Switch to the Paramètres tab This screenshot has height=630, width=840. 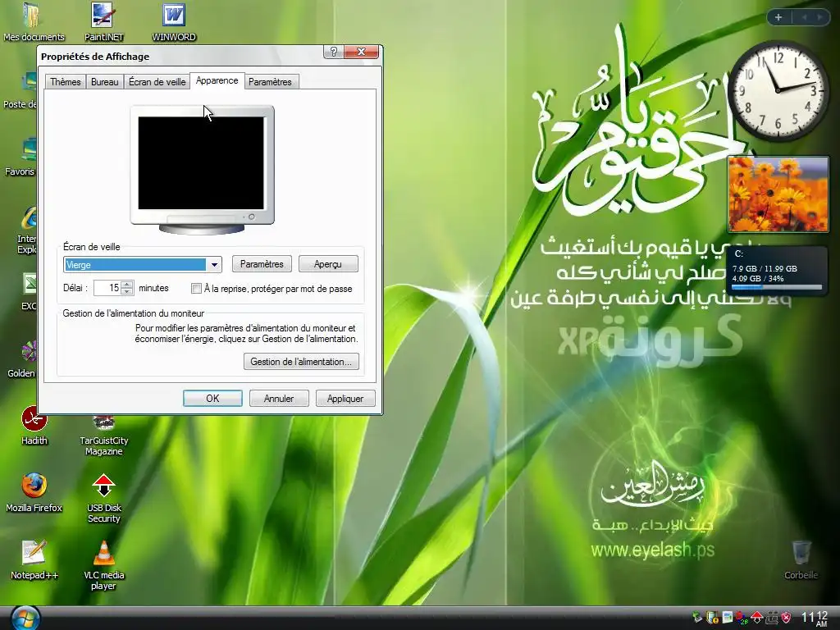(x=270, y=82)
